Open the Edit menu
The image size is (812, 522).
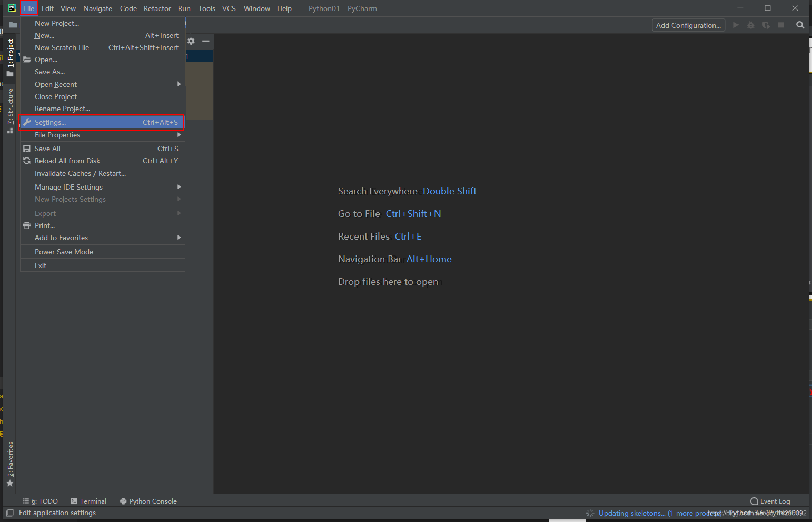tap(47, 8)
